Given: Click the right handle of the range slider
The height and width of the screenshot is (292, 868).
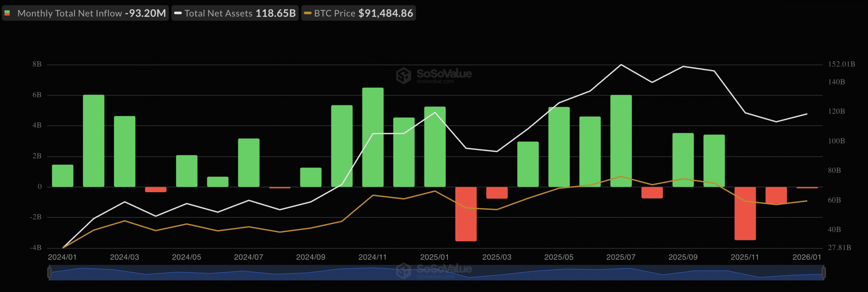Looking at the screenshot, I should 824,272.
